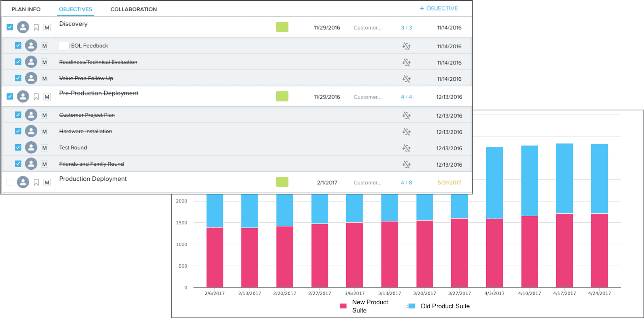This screenshot has width=644, height=318.
Task: Switch to the Plan Info tab
Action: coord(26,9)
